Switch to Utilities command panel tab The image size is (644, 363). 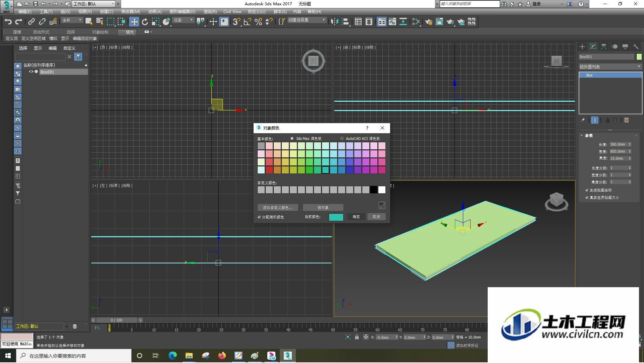[636, 47]
